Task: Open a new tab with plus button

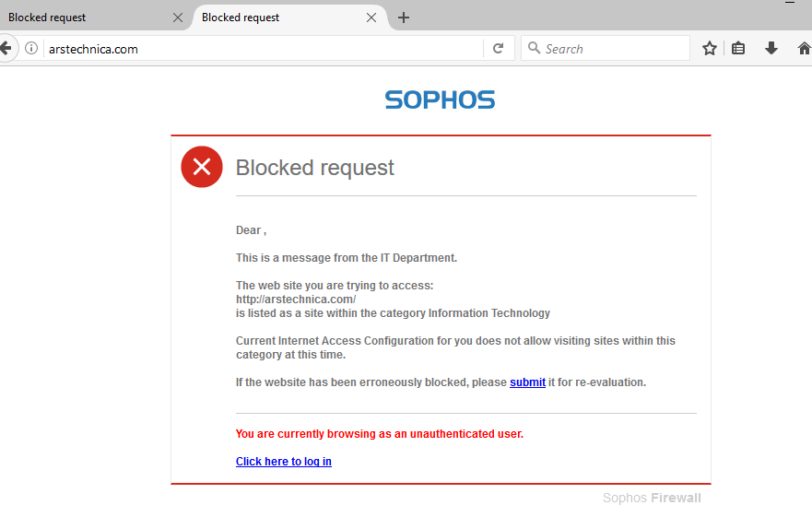Action: click(x=404, y=18)
